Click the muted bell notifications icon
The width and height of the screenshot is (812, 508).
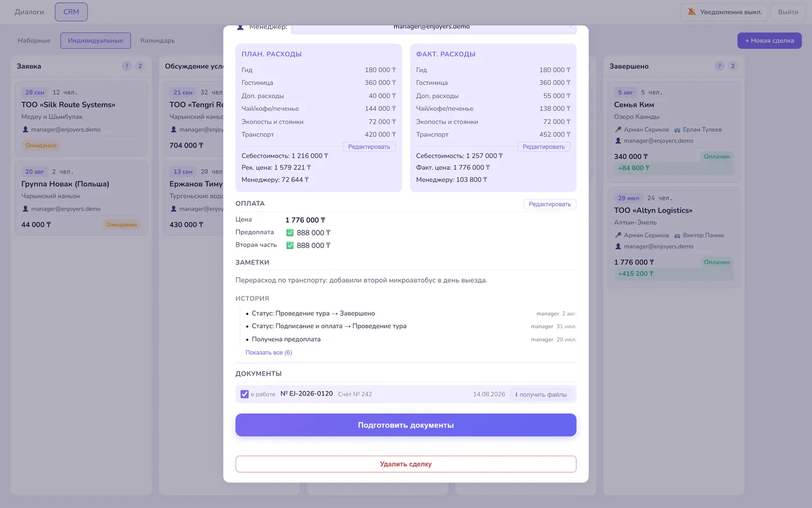click(691, 12)
